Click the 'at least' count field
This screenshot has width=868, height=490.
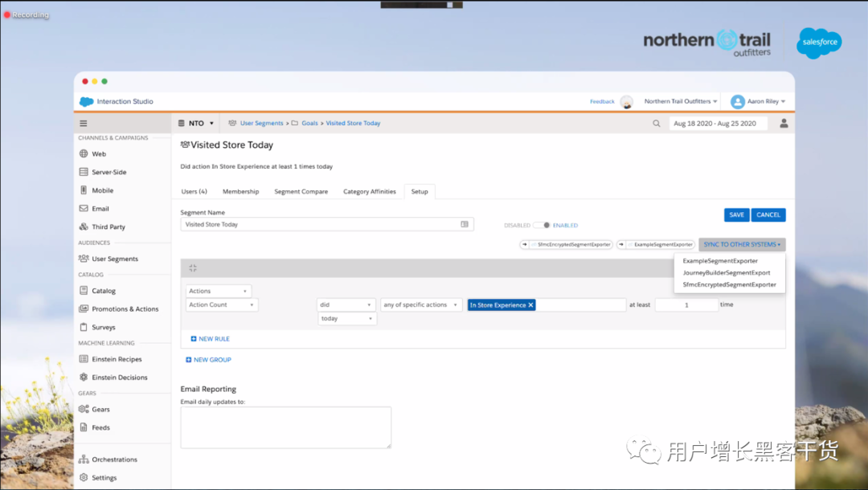click(x=686, y=304)
